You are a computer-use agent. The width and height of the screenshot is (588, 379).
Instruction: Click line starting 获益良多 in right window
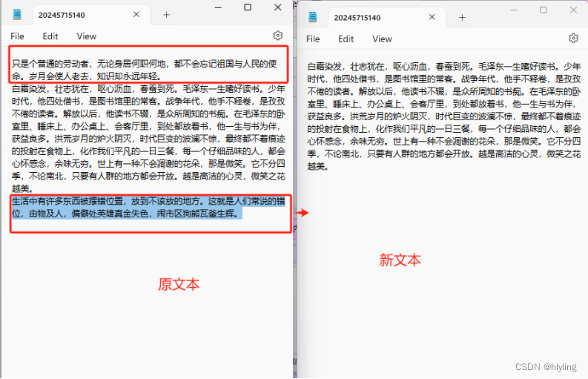444,116
